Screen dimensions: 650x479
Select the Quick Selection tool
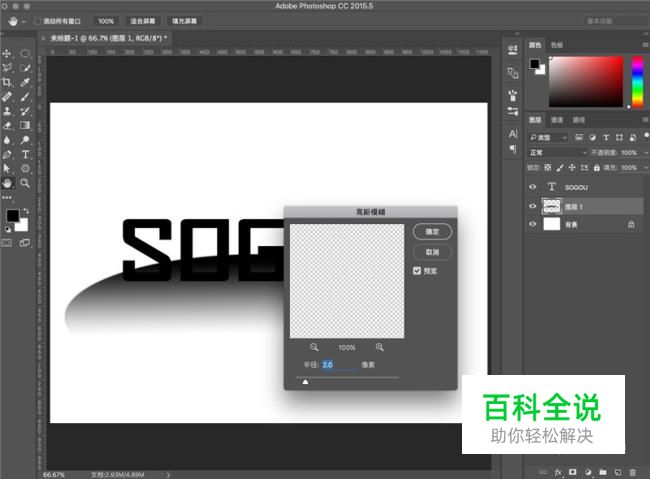tap(25, 68)
